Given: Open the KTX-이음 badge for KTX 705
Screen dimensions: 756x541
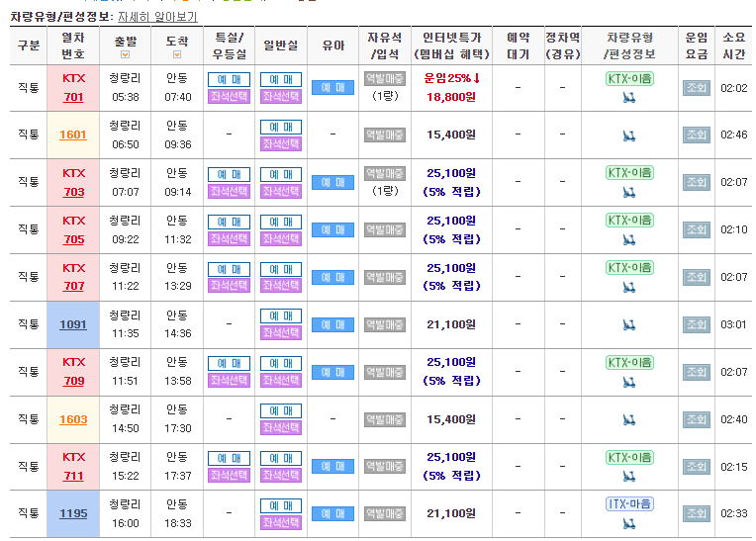Looking at the screenshot, I should tap(629, 221).
